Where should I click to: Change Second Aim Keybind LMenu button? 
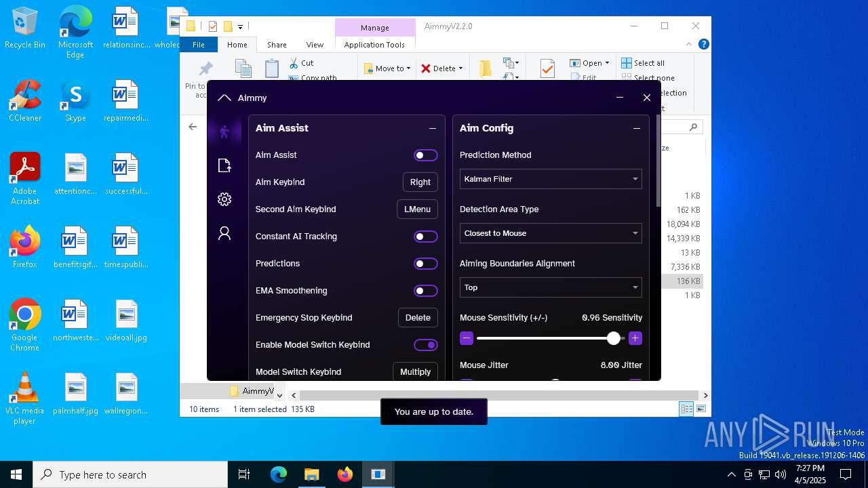point(417,209)
